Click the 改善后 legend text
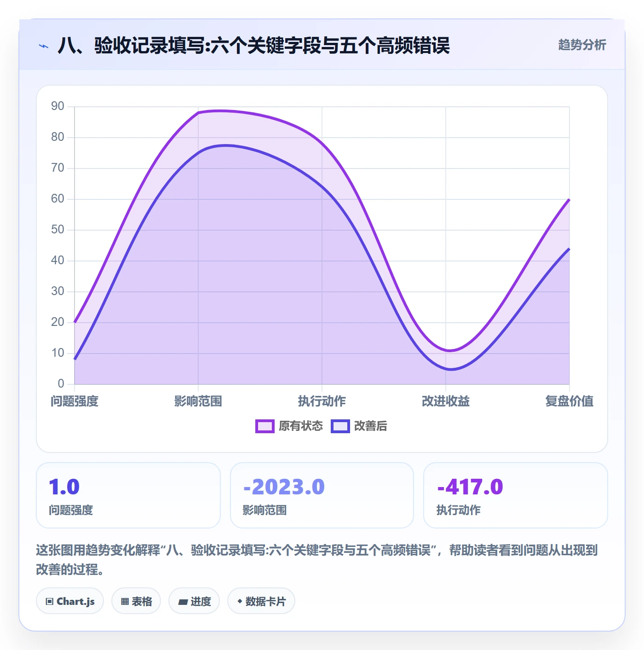 coord(371,426)
